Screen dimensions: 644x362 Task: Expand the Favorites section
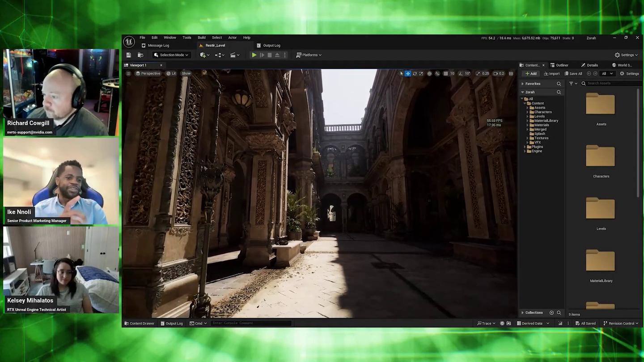[x=522, y=84]
